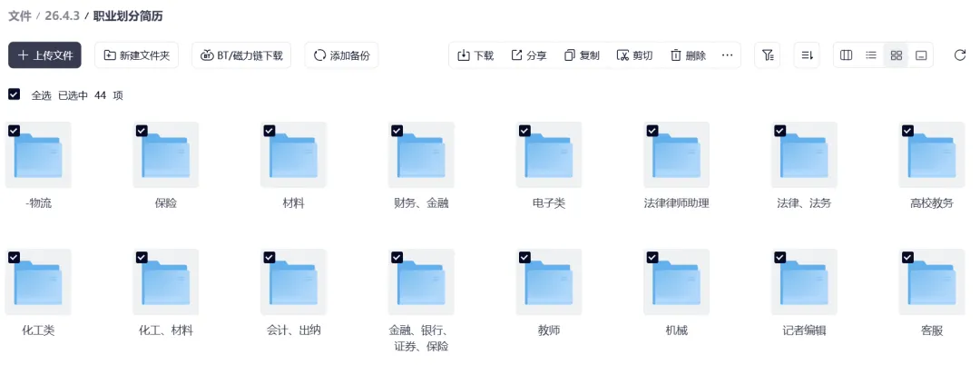
Task: Open BT/magnet link download
Action: pos(241,55)
